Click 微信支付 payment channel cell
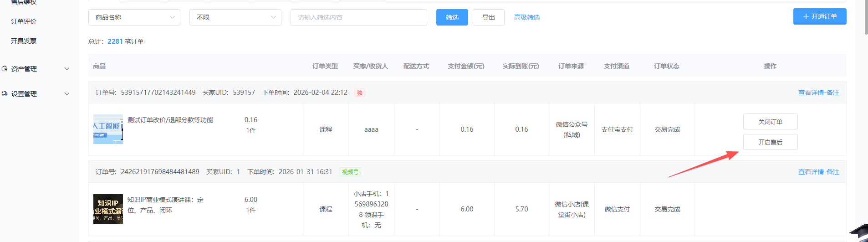 pyautogui.click(x=617, y=209)
